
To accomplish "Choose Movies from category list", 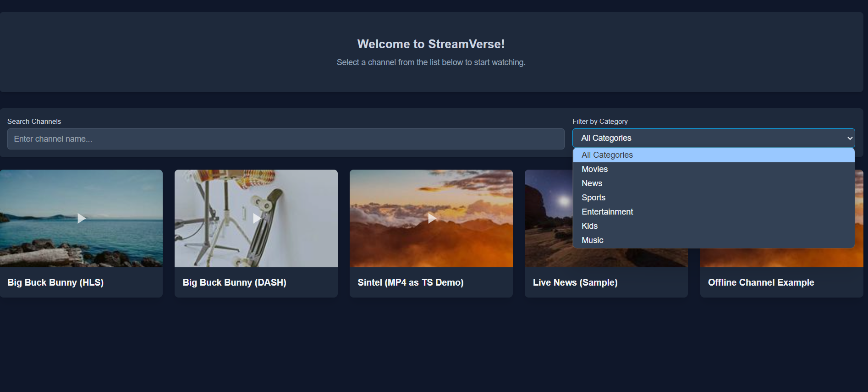I will (x=594, y=169).
